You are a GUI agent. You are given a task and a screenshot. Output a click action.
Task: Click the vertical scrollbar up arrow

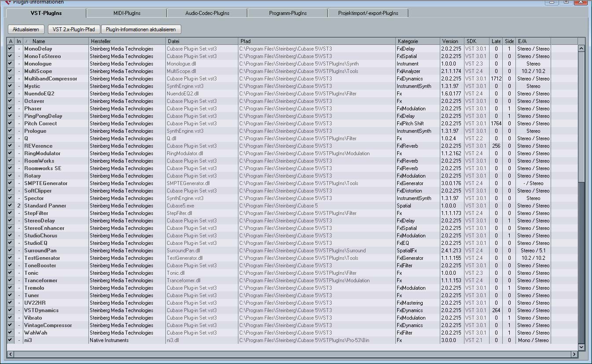click(x=581, y=49)
